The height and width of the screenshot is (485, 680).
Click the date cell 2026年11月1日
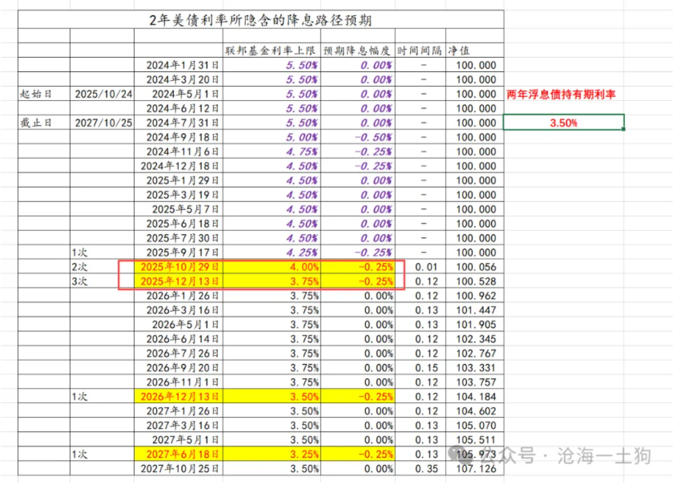point(179,382)
